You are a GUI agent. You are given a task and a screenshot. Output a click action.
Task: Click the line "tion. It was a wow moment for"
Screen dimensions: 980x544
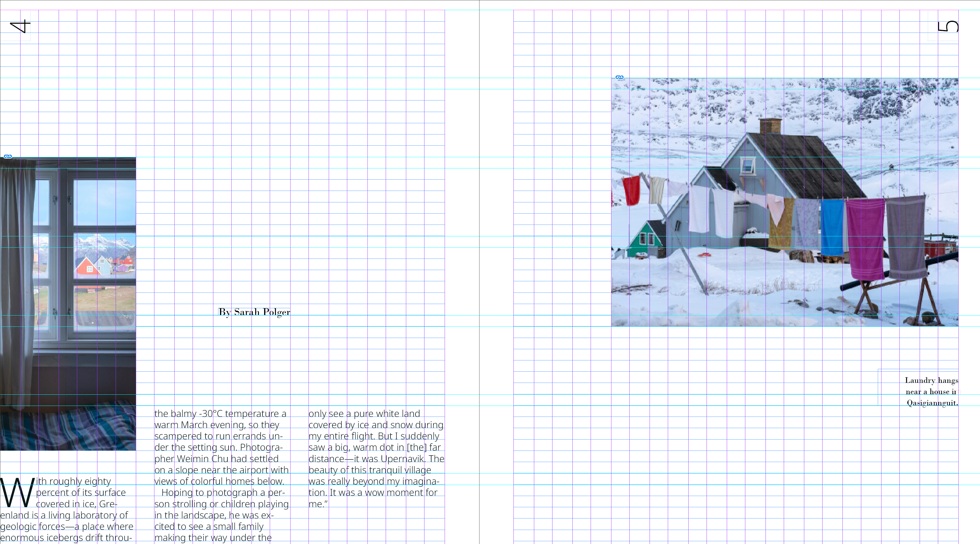click(373, 493)
